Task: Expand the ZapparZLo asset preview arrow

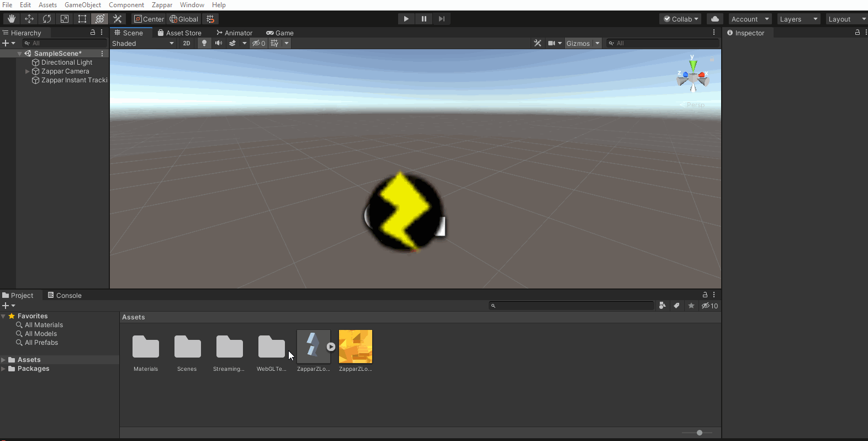Action: [331, 347]
